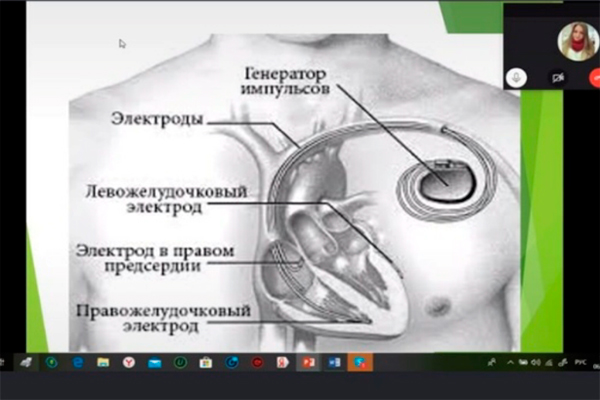Screen dimensions: 600x400
Task: Launch Yandex Browser from the taskbar
Action: 129,361
